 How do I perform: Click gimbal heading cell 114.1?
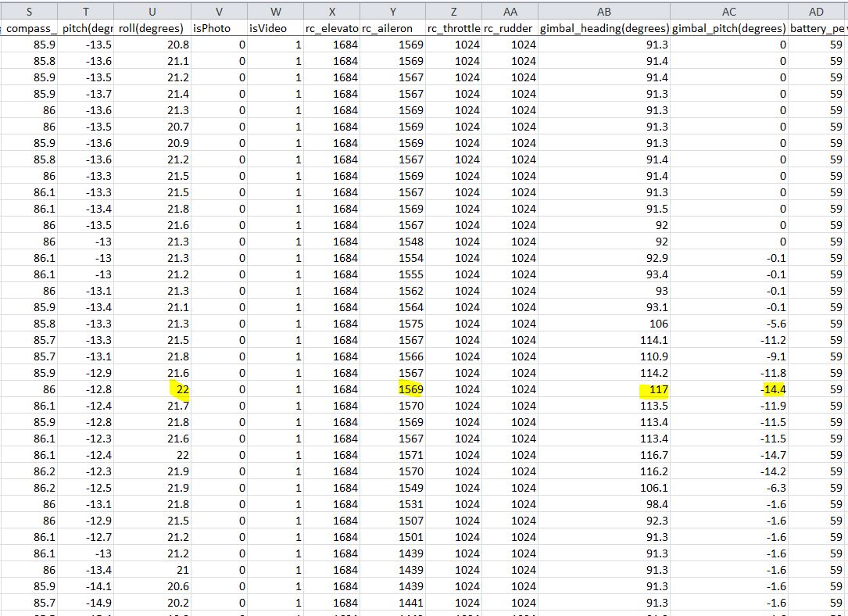pos(604,340)
